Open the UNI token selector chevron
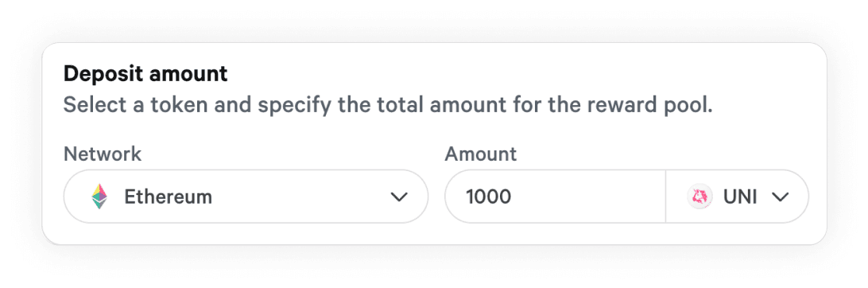Viewport: 868px width, 288px height. 780,197
